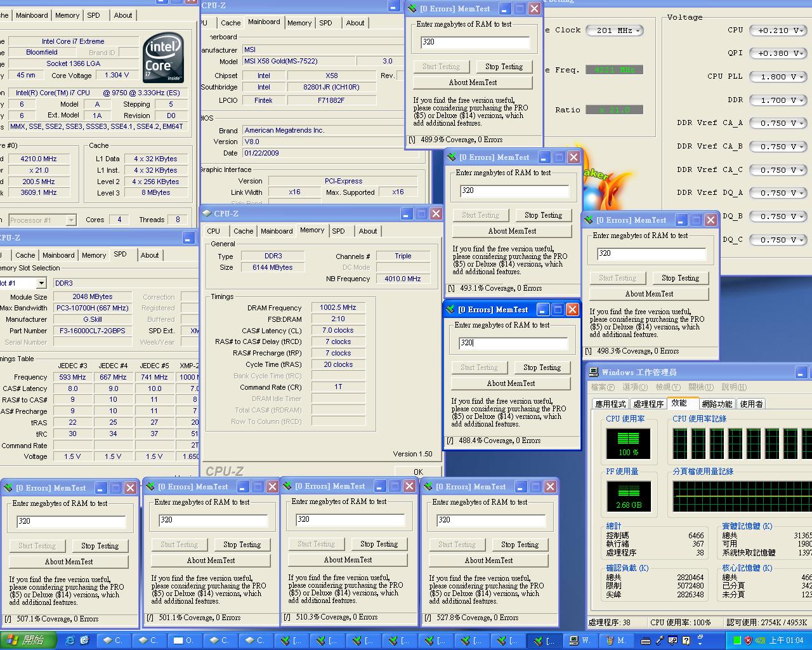The height and width of the screenshot is (650, 812).
Task: Open the 選項(O) menu in Task Manager
Action: (635, 387)
